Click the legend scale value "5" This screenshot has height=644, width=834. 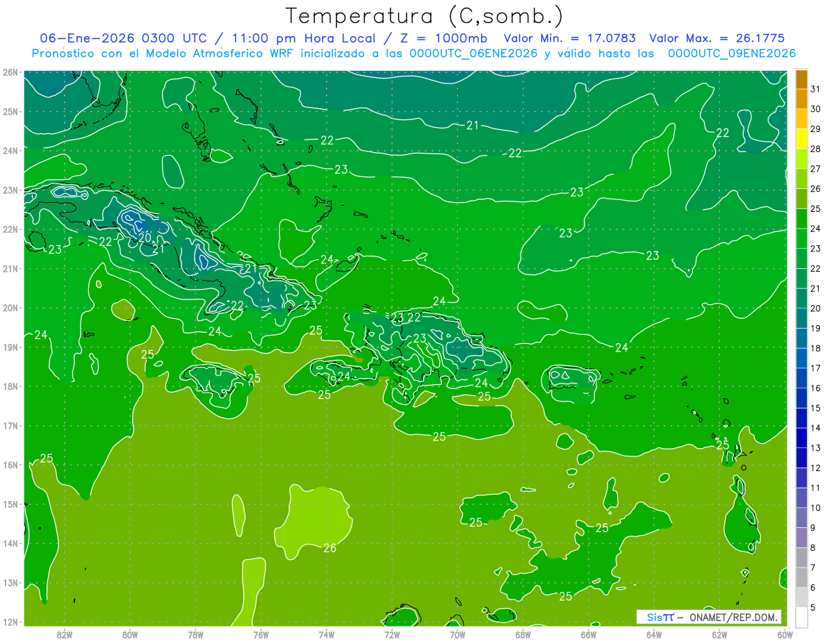[813, 608]
